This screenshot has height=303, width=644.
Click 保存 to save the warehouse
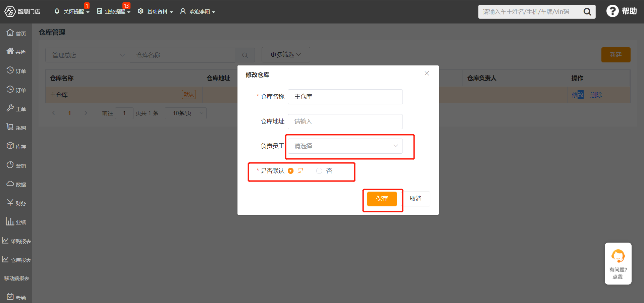[382, 199]
